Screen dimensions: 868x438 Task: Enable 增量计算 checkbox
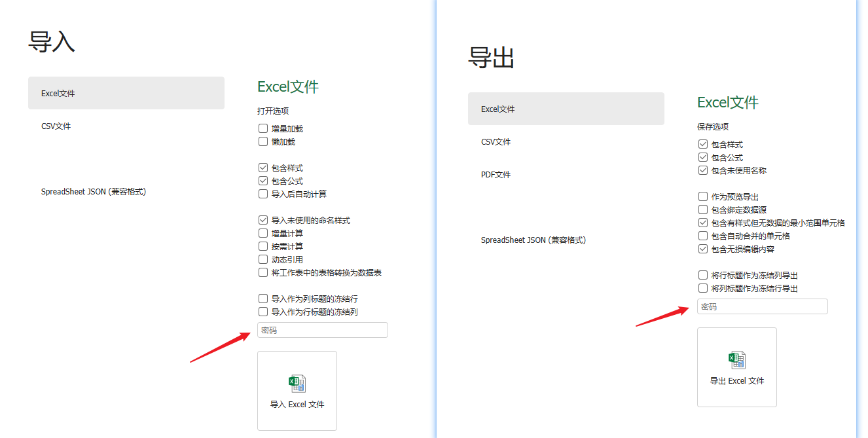[263, 233]
